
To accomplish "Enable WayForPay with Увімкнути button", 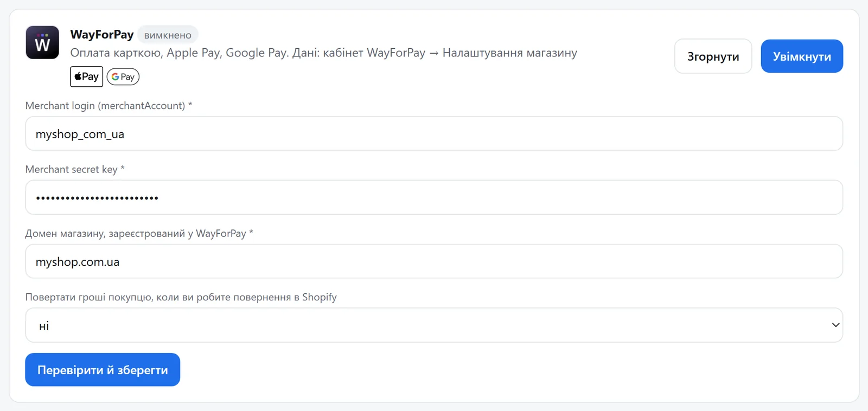I will 802,56.
